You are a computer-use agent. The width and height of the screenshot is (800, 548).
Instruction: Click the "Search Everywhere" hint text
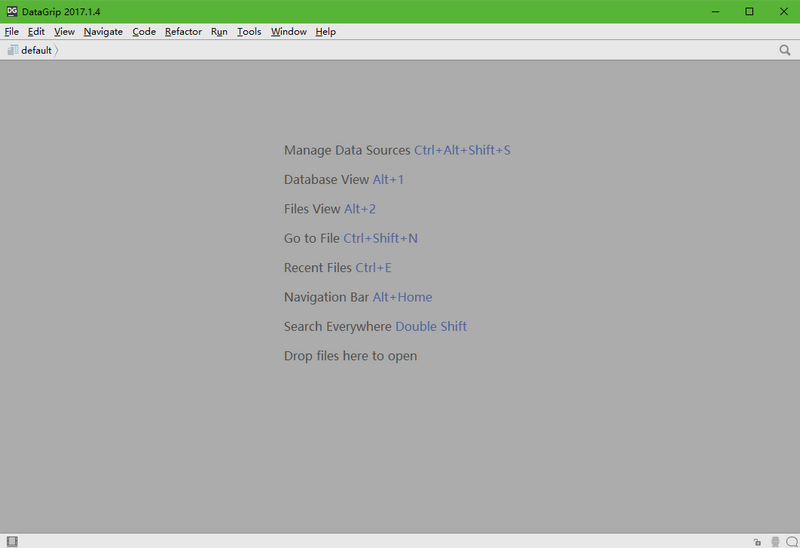[338, 327]
